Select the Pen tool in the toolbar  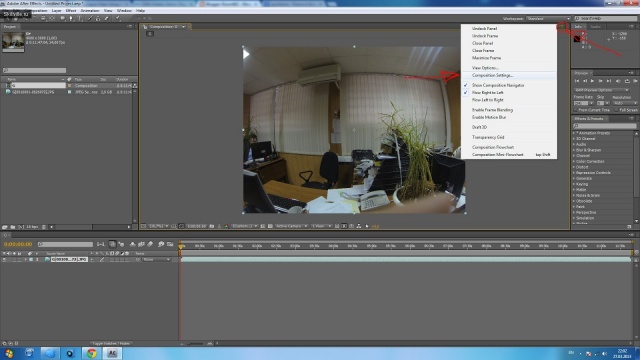(71, 18)
